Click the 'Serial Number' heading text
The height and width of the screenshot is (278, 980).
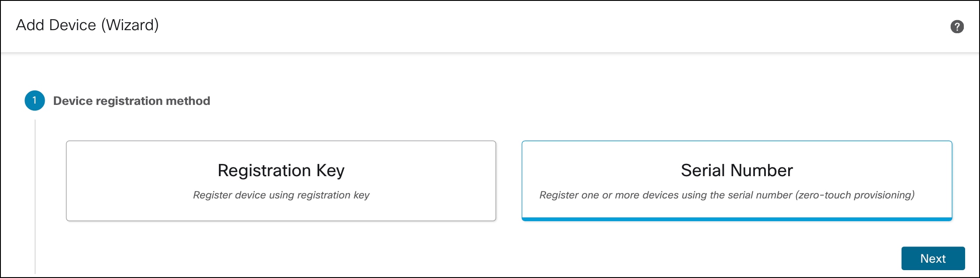coord(737,170)
